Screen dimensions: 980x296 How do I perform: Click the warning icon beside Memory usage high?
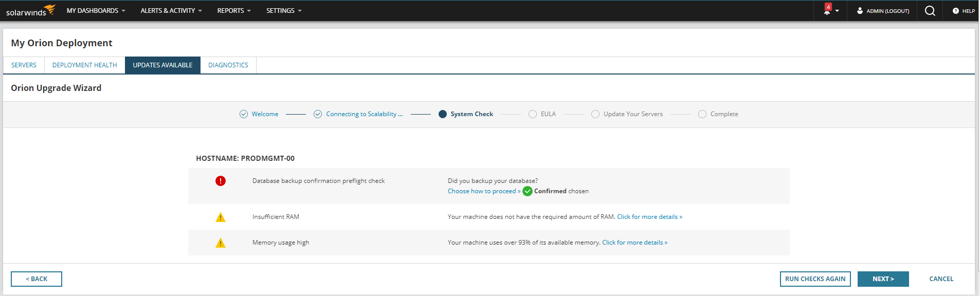coord(221,243)
